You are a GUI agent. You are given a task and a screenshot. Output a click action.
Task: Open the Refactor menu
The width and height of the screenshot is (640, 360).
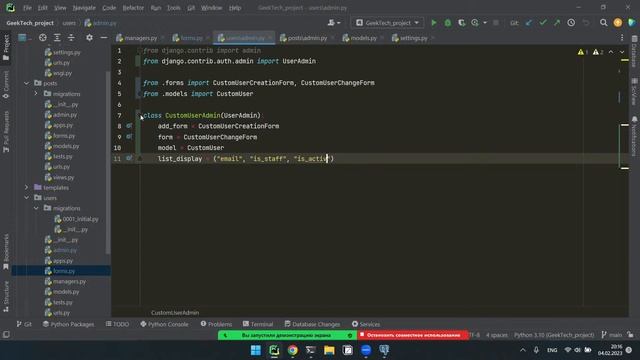coord(133,8)
